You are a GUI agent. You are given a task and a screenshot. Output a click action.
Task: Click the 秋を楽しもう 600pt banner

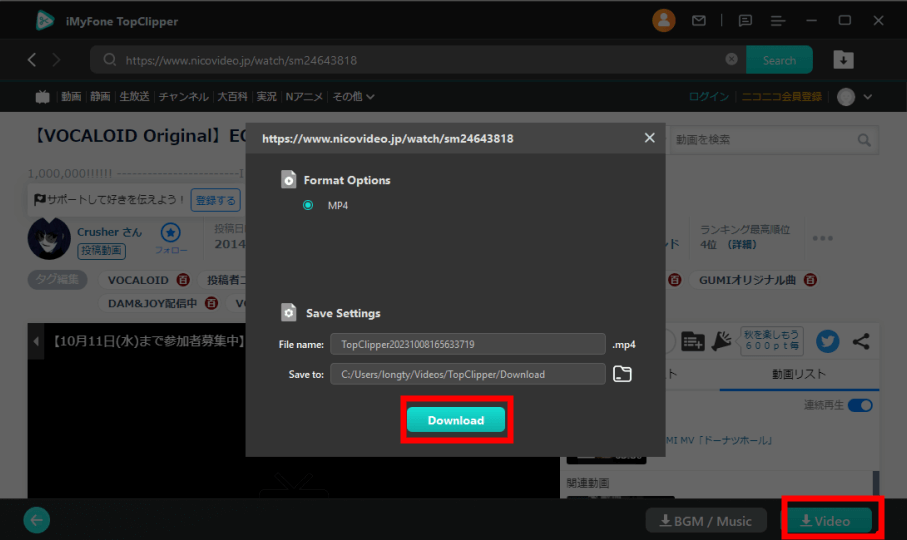[772, 341]
